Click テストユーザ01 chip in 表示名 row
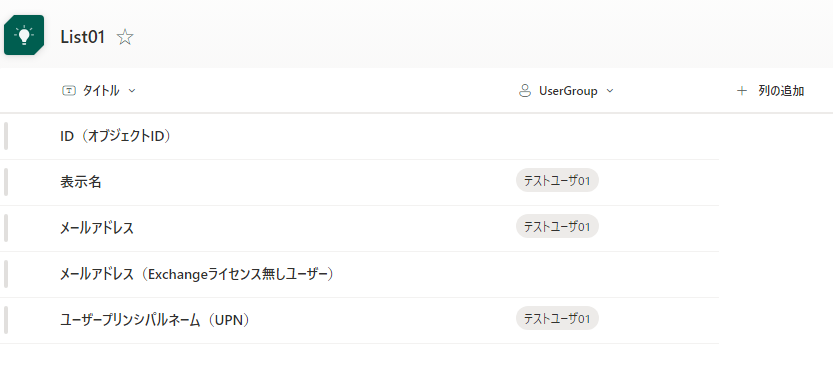The width and height of the screenshot is (833, 387). point(557,181)
